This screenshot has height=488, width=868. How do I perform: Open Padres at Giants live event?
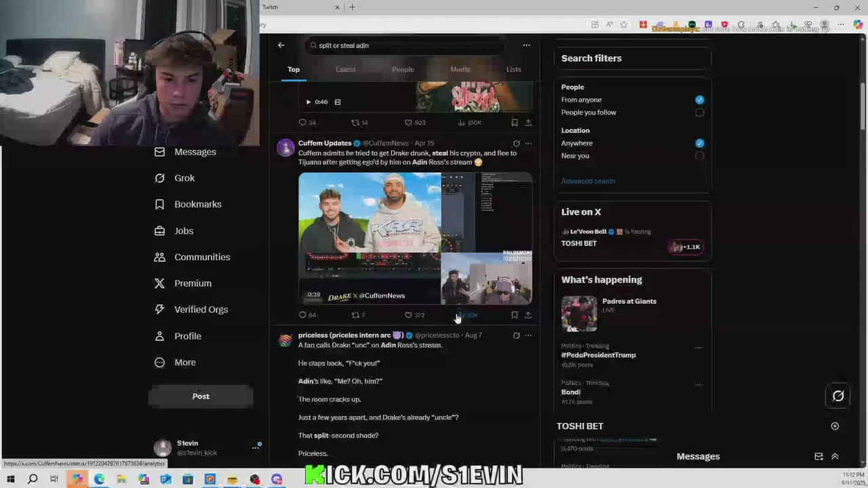(629, 302)
